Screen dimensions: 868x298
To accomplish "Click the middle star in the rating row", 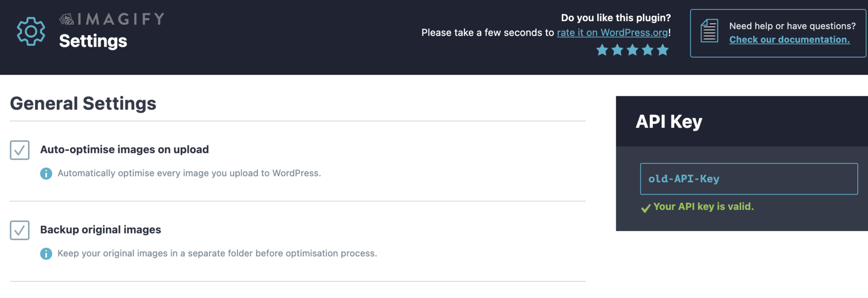I will [632, 50].
